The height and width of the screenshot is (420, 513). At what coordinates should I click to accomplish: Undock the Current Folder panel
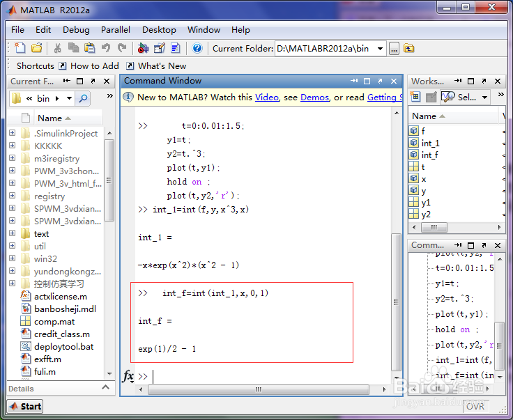point(93,81)
